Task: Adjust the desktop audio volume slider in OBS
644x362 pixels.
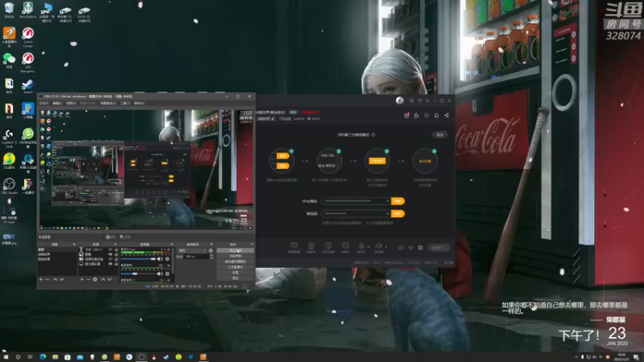Action: [x=138, y=274]
